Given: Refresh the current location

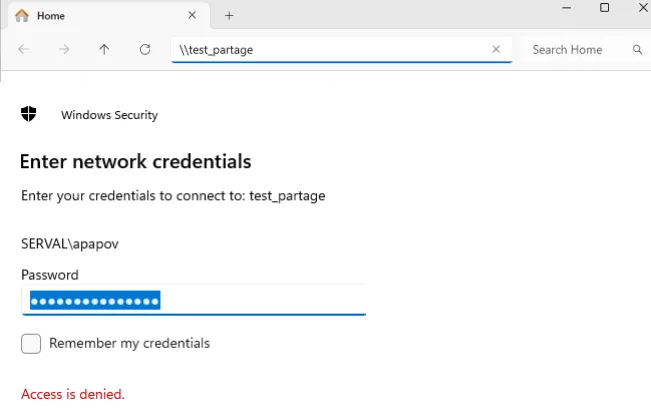Looking at the screenshot, I should (x=145, y=49).
